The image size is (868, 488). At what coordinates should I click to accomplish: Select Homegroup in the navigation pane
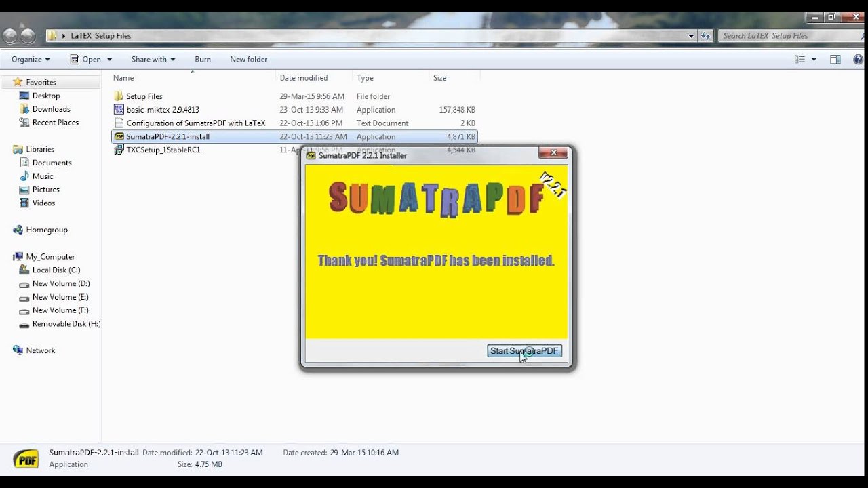[47, 230]
